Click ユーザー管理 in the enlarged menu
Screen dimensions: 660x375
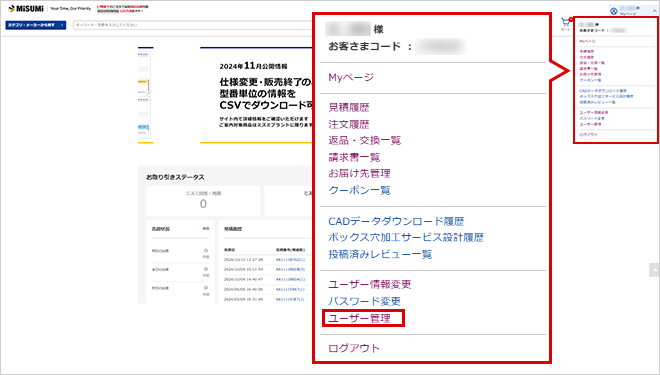click(x=359, y=318)
